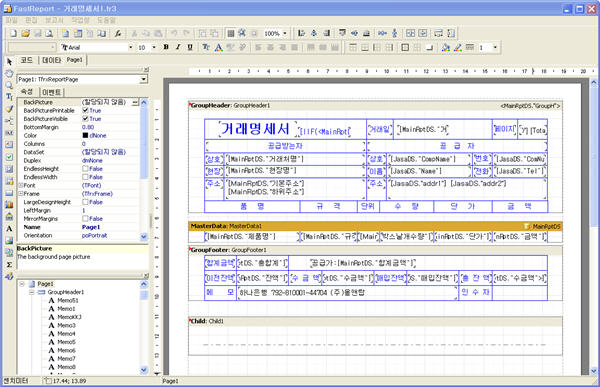Switch to the Page1 tab
The image size is (600, 387).
(x=75, y=60)
